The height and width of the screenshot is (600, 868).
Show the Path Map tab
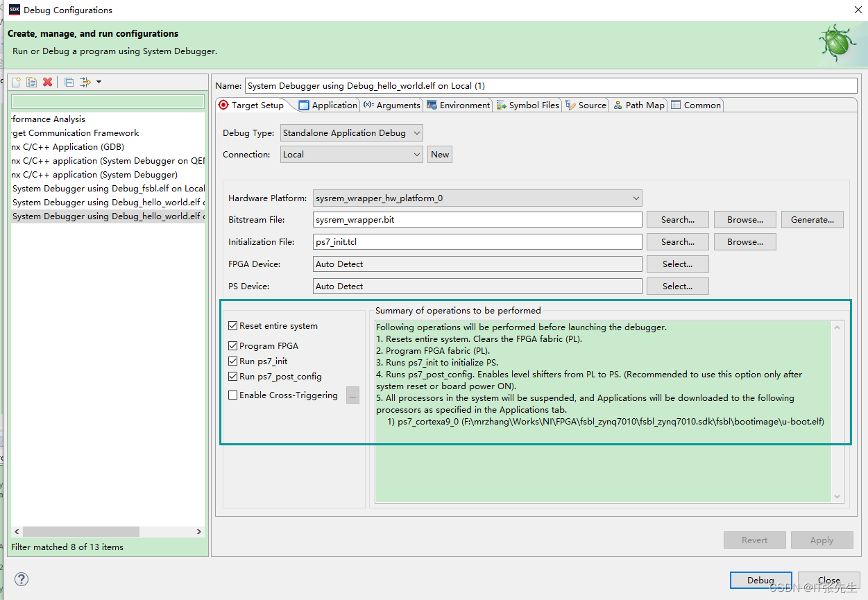point(639,105)
